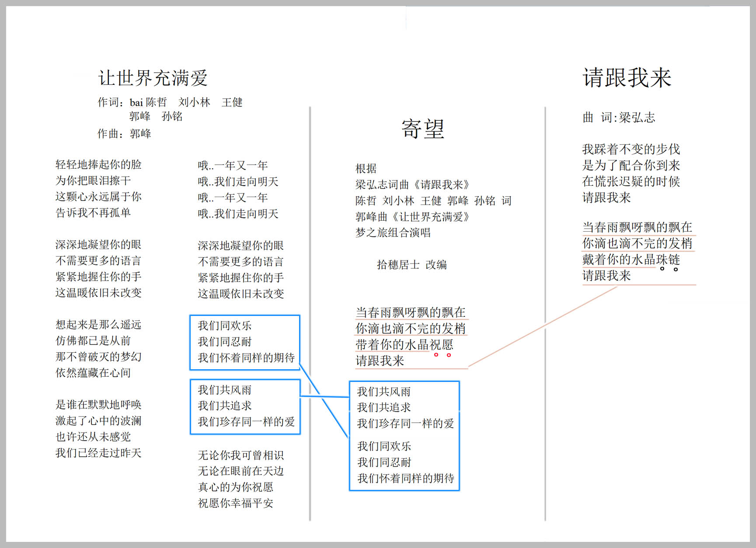Click the title 请跟我来

click(x=627, y=78)
